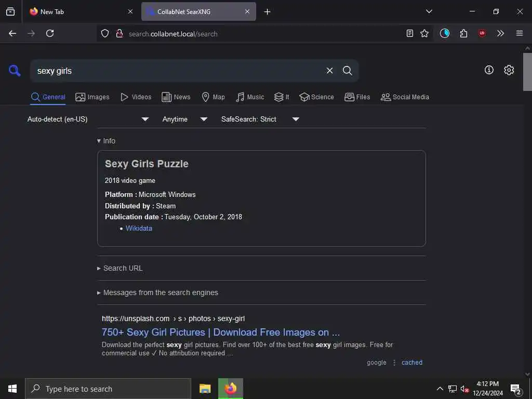The height and width of the screenshot is (399, 532).
Task: Go back with browser back arrow
Action: click(x=12, y=33)
